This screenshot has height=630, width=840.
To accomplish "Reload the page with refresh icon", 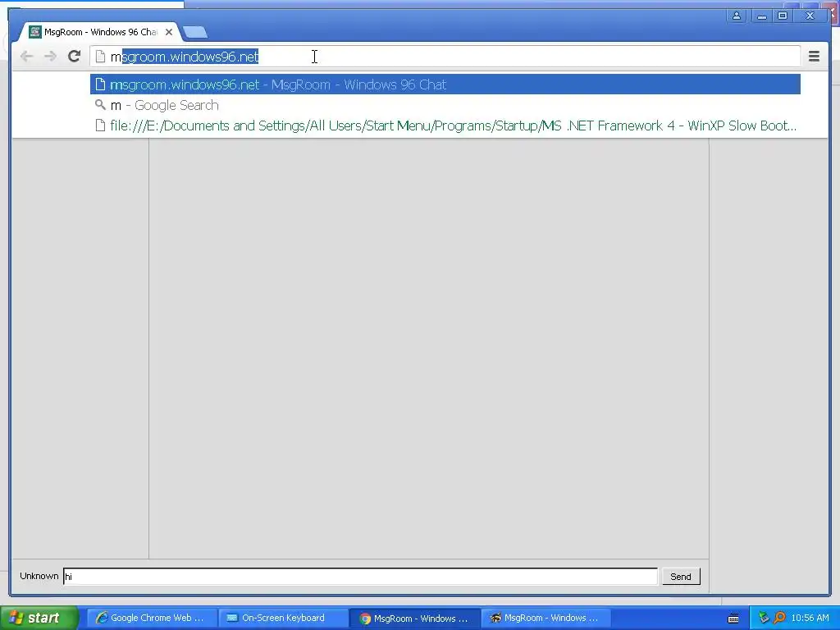I will 74,57.
